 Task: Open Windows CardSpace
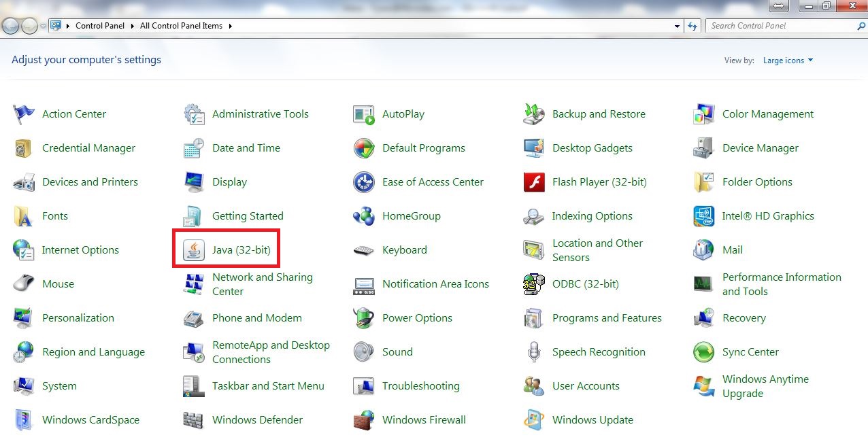pos(90,420)
